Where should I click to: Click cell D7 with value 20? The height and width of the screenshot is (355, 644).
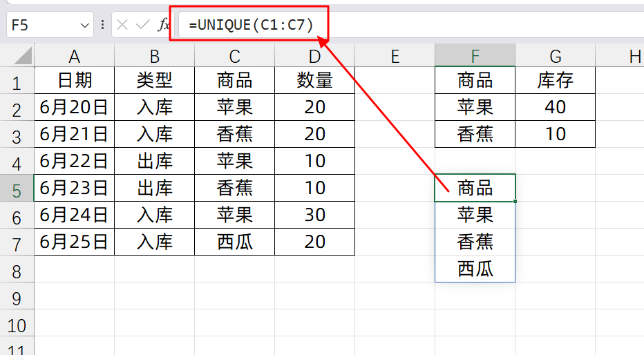(314, 242)
